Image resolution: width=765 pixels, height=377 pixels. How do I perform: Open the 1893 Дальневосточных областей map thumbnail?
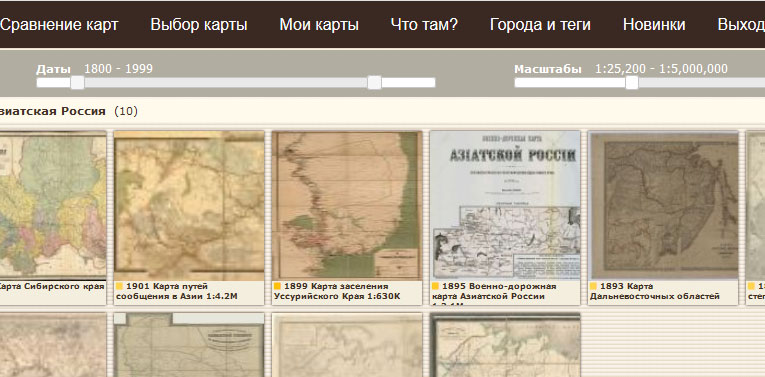(663, 205)
